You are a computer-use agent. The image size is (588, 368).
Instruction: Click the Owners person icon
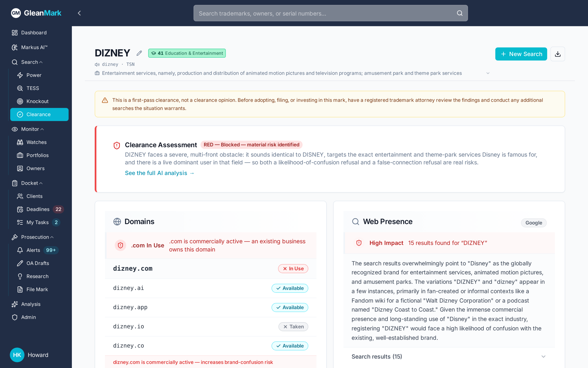pos(20,168)
